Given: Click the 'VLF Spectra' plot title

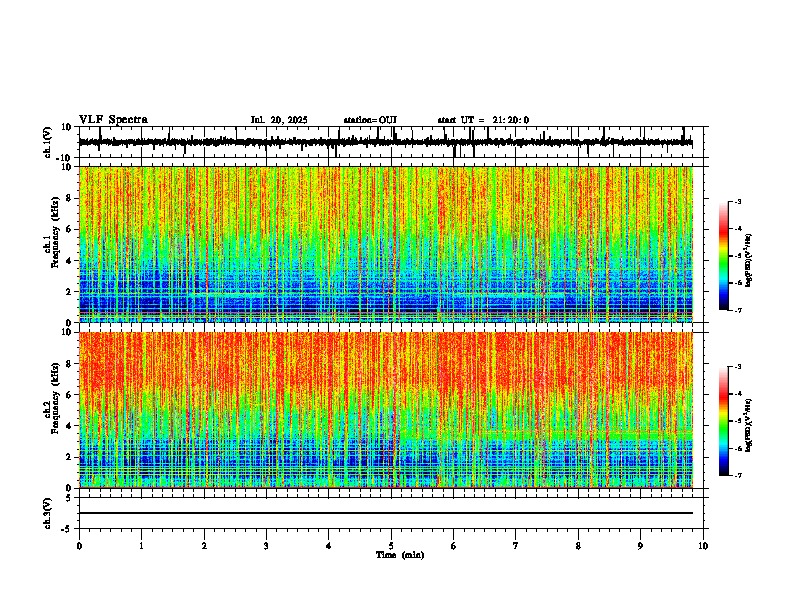Looking at the screenshot, I should point(113,120).
